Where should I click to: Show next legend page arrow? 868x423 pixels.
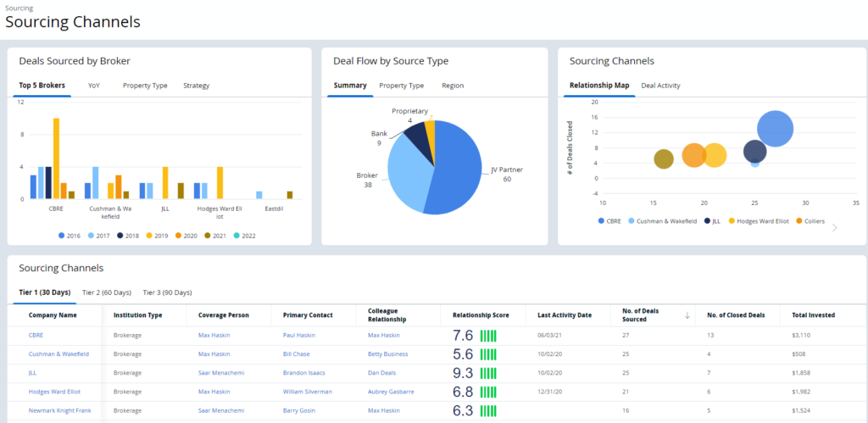tap(835, 227)
